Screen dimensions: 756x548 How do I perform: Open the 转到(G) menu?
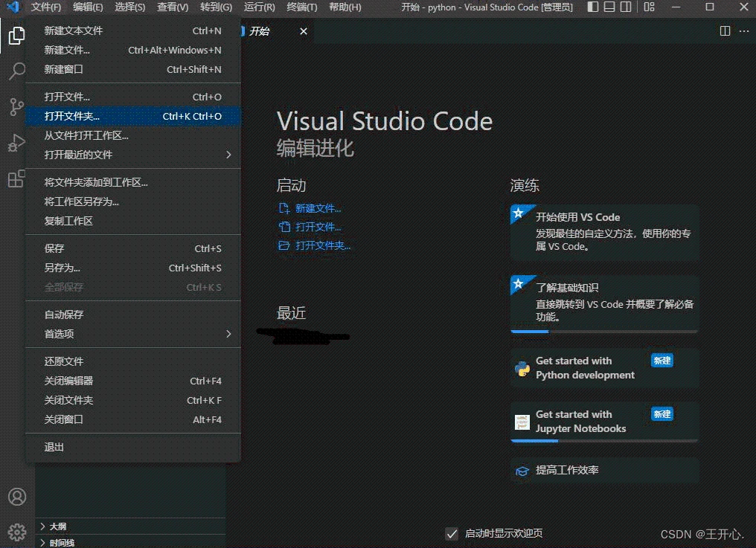pyautogui.click(x=216, y=7)
